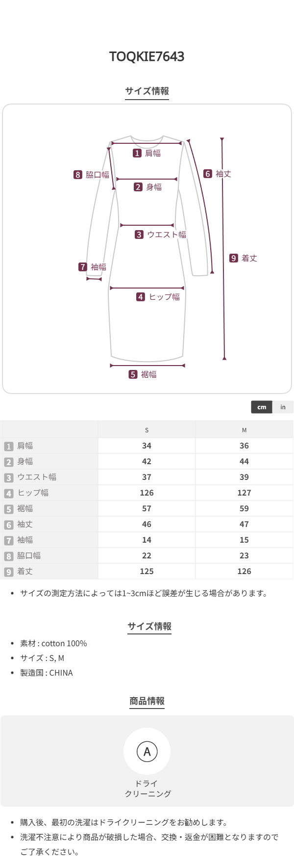Click the dry cleaning circle A icon

[x=147, y=751]
